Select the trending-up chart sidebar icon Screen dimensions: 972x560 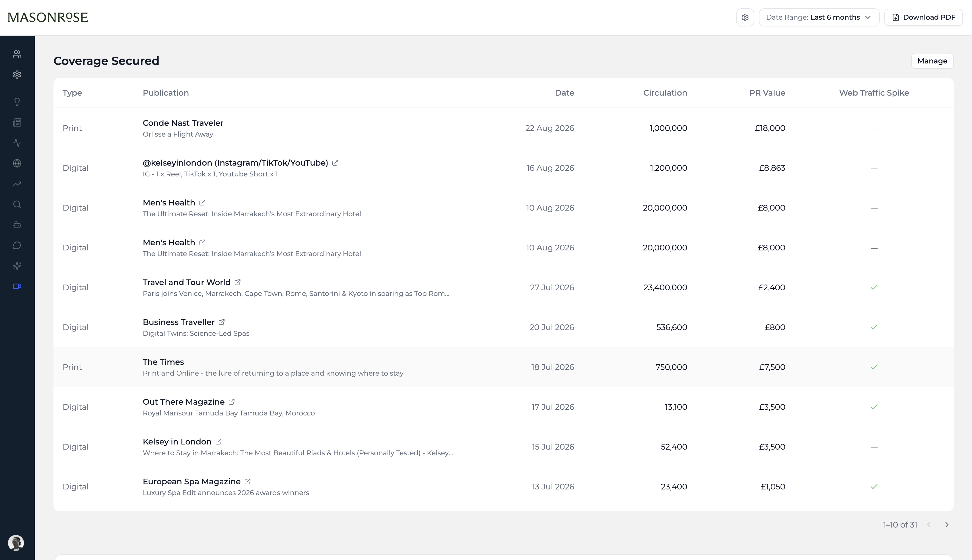point(17,184)
